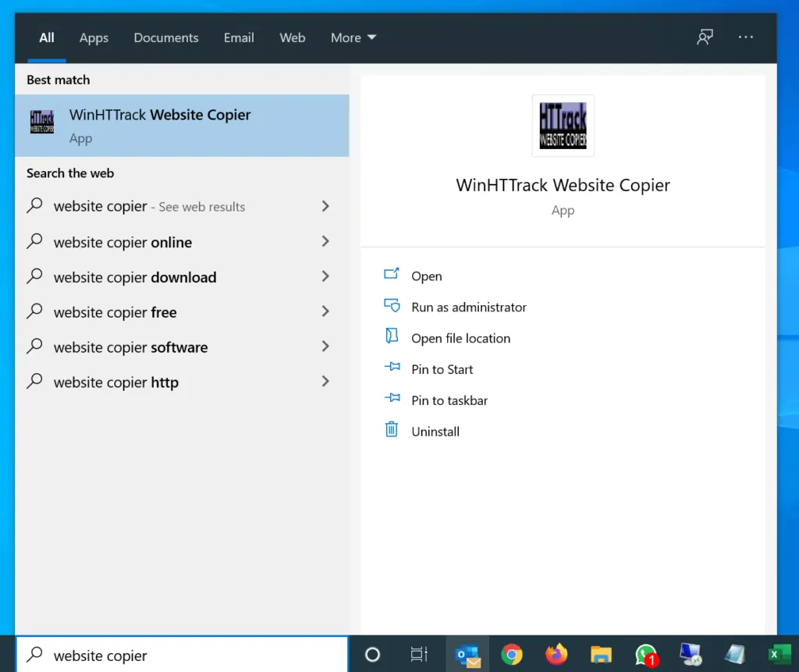This screenshot has height=672, width=799.
Task: Expand arrow for 'website copier online'
Action: (325, 241)
